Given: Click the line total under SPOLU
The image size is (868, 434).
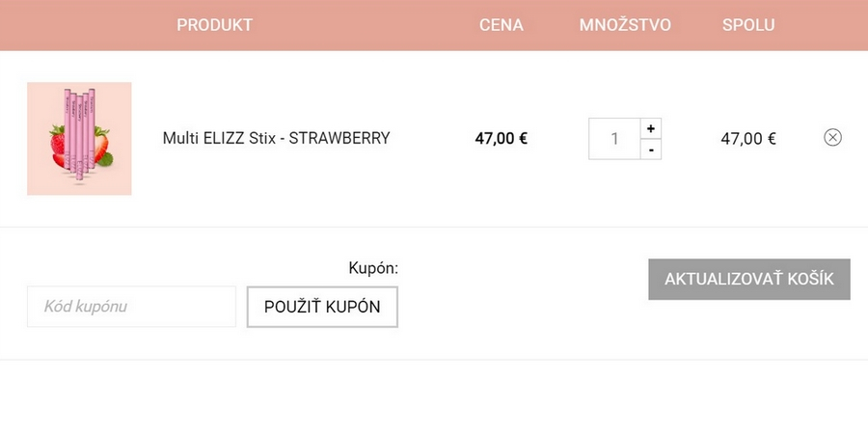Looking at the screenshot, I should [x=748, y=138].
